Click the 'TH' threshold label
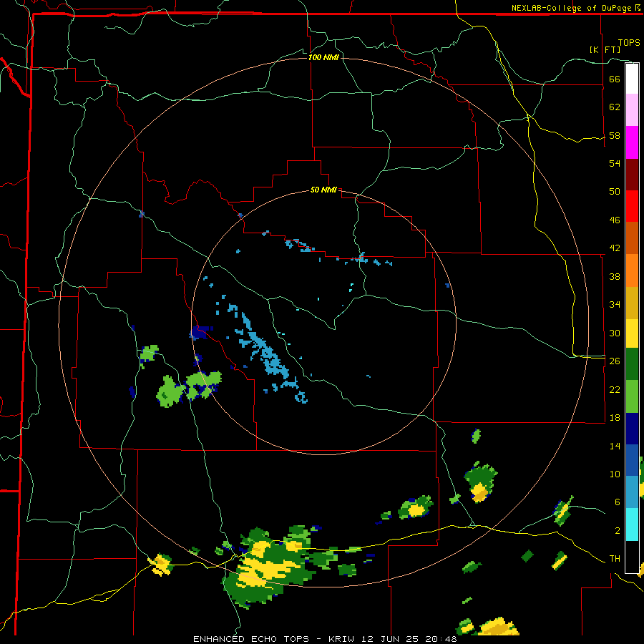Image resolution: width=644 pixels, height=644 pixels. [x=615, y=559]
